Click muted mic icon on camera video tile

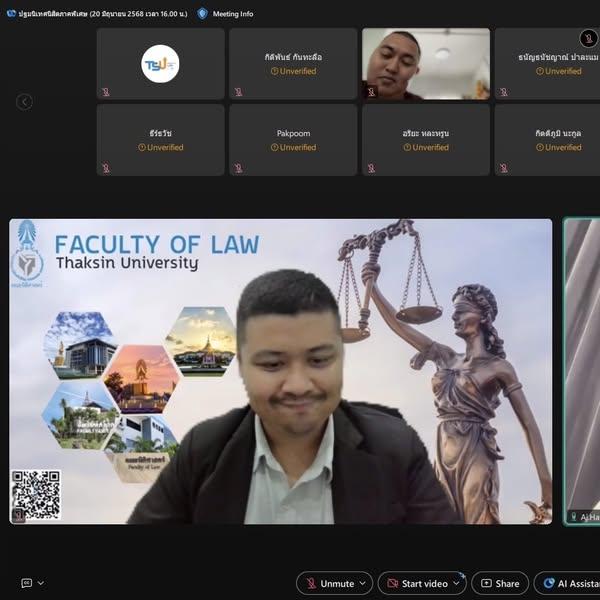coord(371,92)
